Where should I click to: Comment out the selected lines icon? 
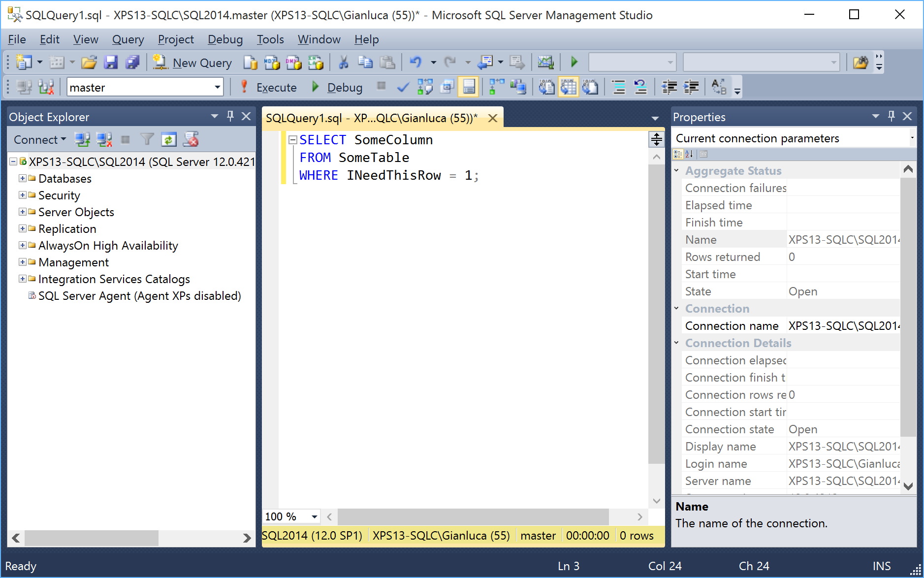coord(619,88)
